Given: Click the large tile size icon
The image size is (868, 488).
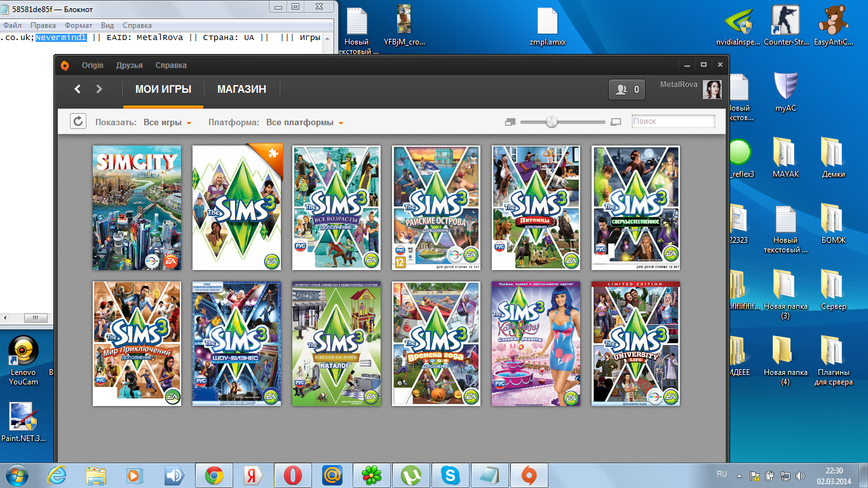Looking at the screenshot, I should [x=615, y=122].
